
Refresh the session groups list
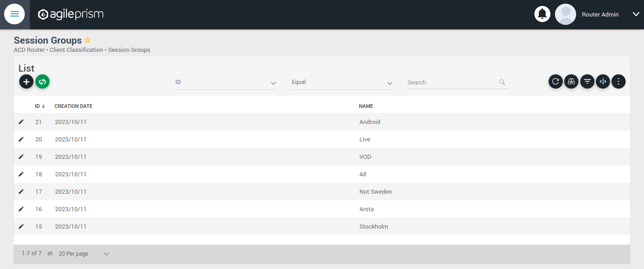click(x=555, y=81)
